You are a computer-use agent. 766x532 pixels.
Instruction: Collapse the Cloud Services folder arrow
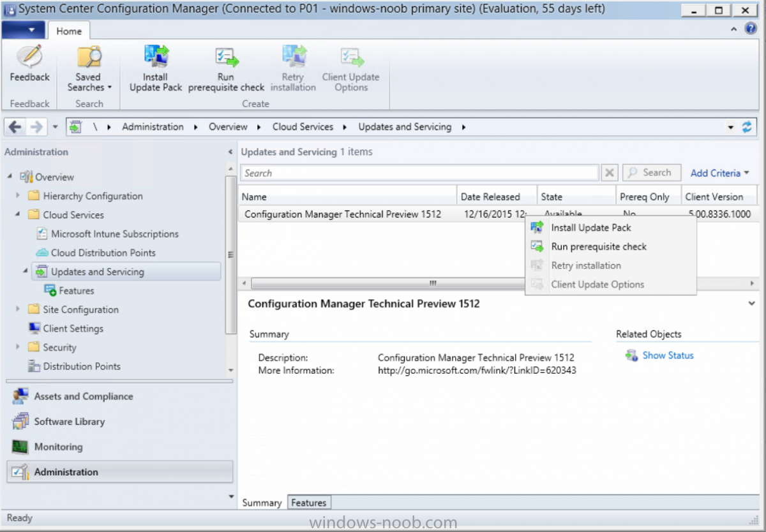(x=18, y=214)
